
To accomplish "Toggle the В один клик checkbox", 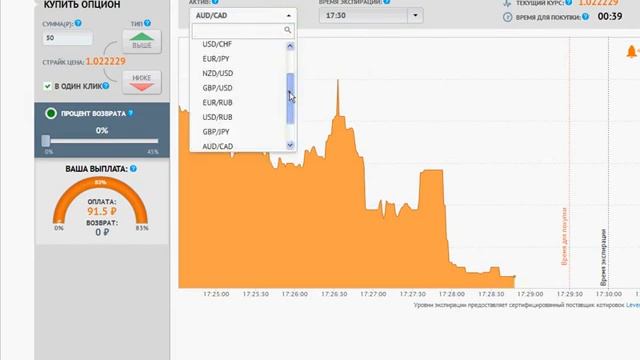I will 47,86.
